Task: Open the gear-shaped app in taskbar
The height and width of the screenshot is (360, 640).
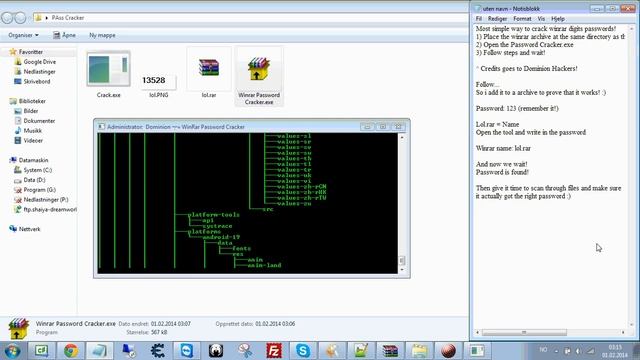Action: 158,351
